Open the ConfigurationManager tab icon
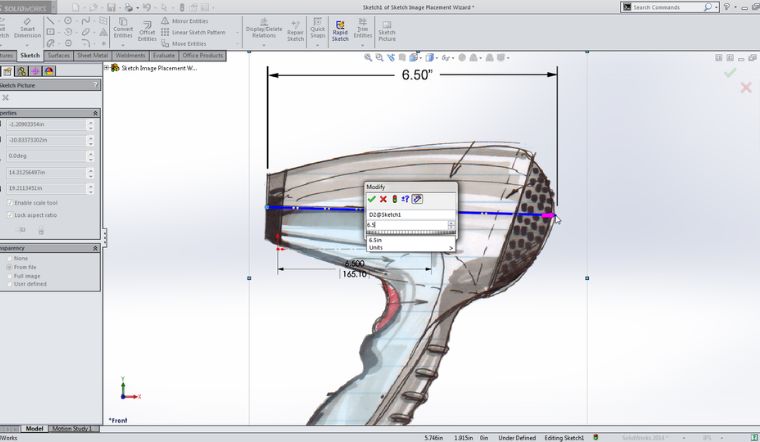 click(x=22, y=71)
